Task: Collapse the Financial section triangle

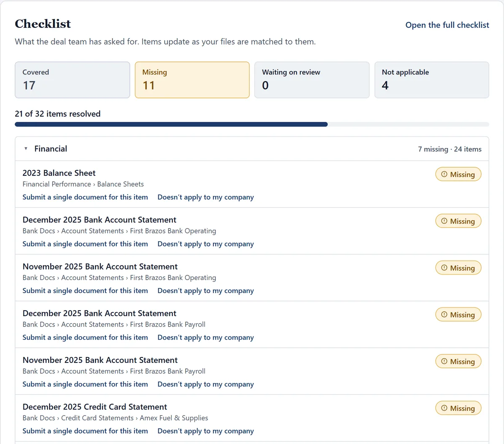Action: [x=26, y=149]
